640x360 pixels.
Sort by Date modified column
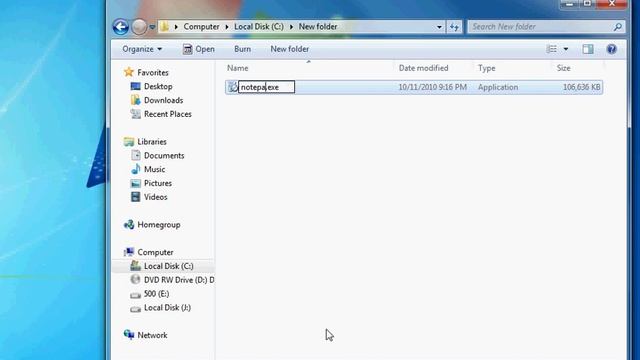423,68
